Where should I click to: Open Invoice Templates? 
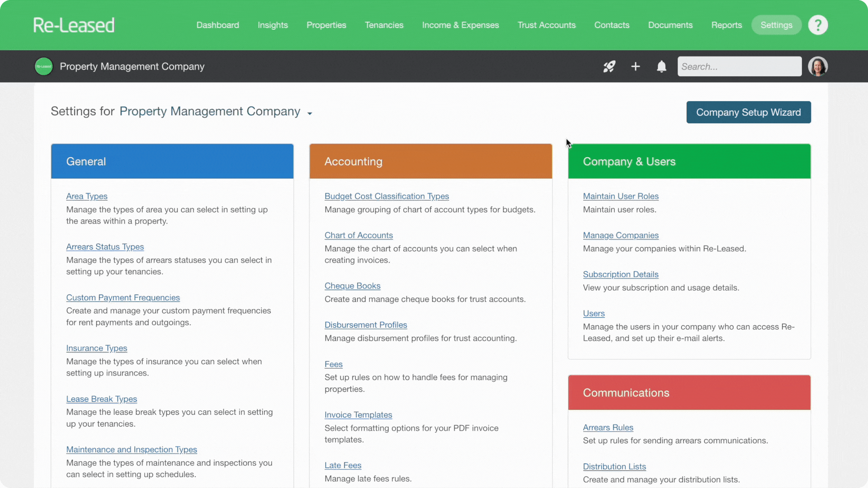click(358, 415)
